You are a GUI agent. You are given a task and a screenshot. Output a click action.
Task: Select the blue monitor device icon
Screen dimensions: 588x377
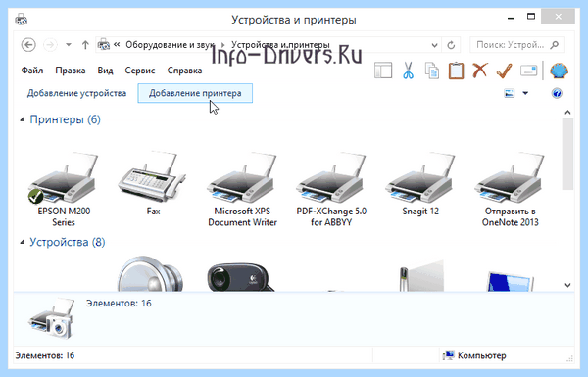[510, 281]
